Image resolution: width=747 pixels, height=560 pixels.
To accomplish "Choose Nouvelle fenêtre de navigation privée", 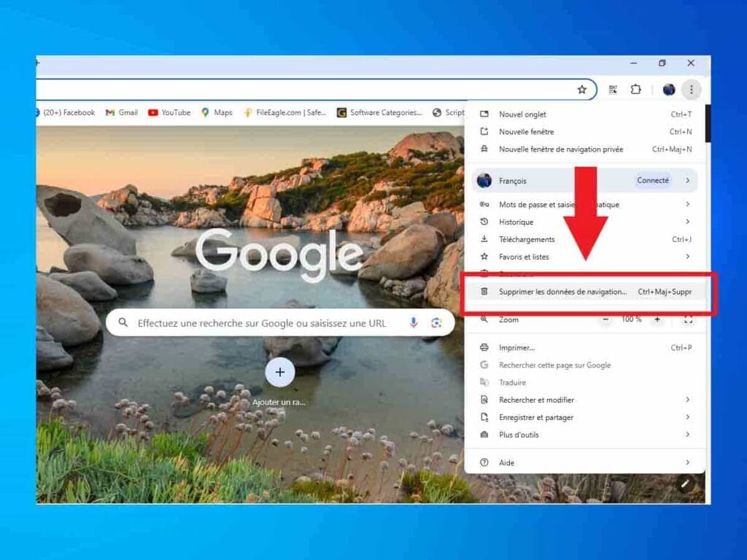I will (560, 149).
